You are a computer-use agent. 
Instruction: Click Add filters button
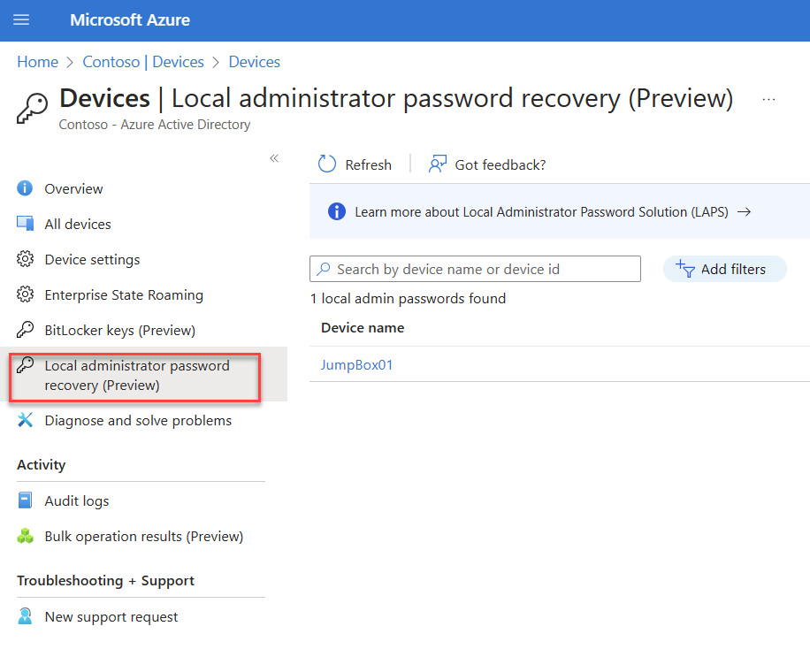pyautogui.click(x=725, y=269)
